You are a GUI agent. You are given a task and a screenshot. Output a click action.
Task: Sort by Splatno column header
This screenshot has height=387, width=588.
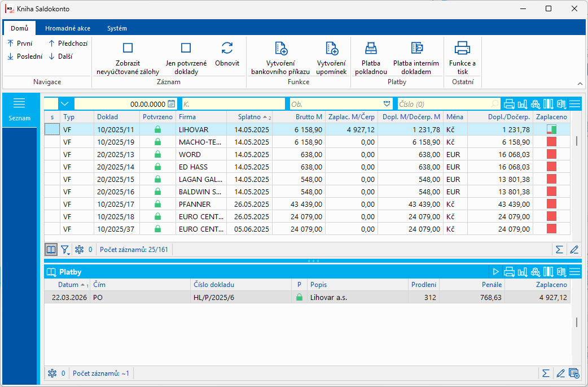coord(249,117)
